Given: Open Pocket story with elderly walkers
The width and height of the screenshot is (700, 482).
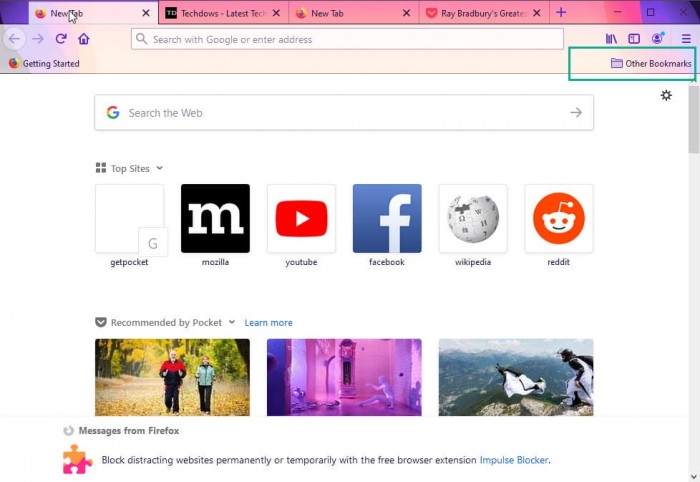Looking at the screenshot, I should [x=172, y=377].
